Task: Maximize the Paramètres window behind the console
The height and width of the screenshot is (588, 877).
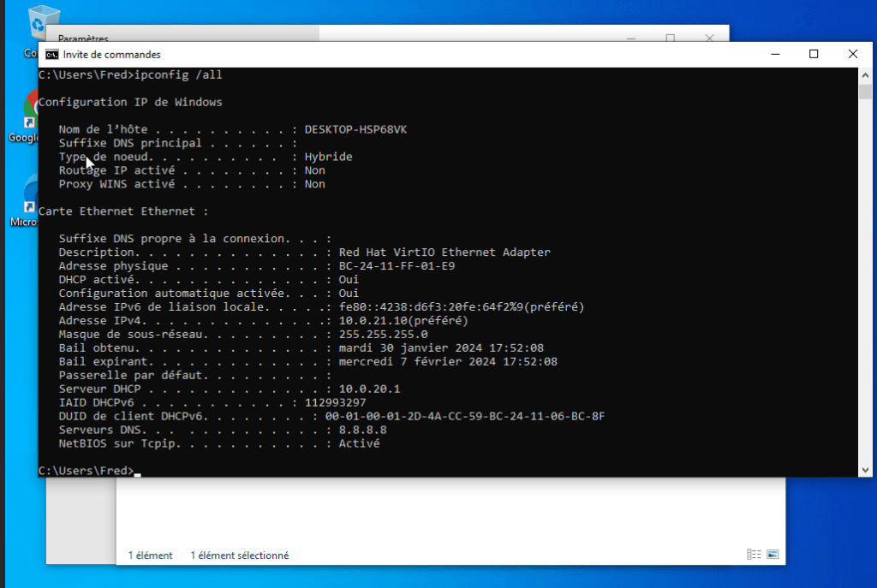Action: click(x=671, y=38)
